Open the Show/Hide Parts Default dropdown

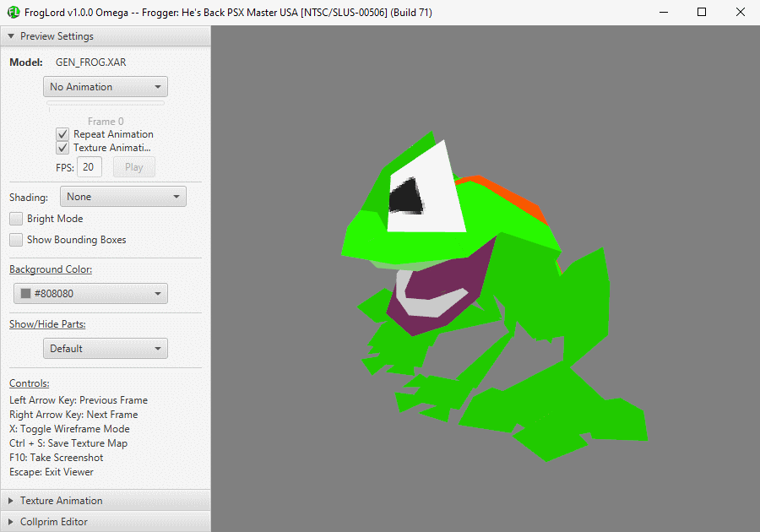tap(106, 349)
